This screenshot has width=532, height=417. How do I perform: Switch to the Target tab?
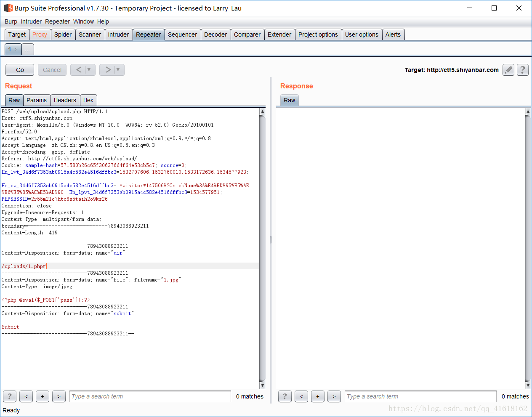point(17,35)
